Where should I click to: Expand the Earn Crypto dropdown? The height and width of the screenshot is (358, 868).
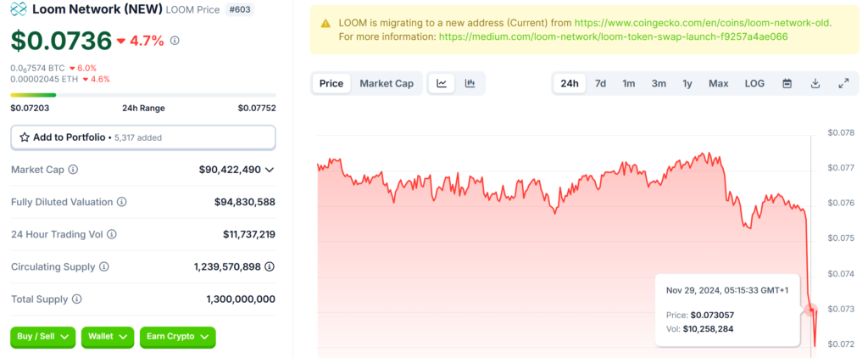coord(177,337)
